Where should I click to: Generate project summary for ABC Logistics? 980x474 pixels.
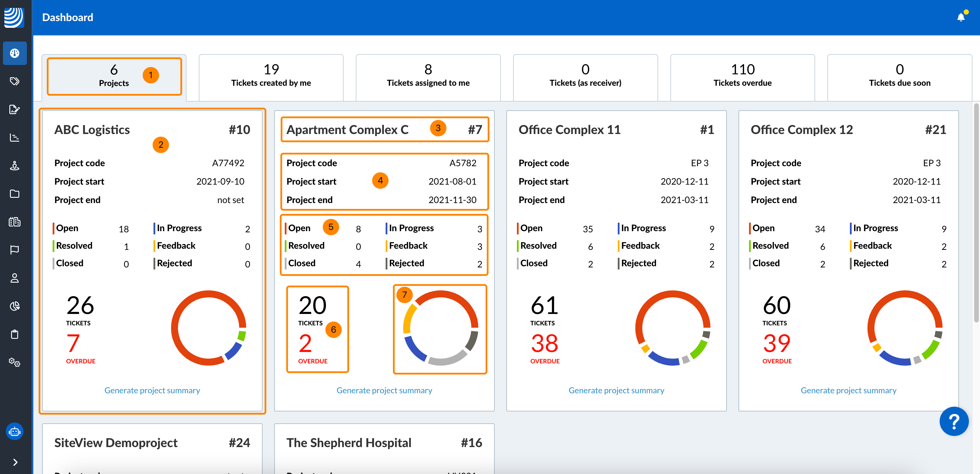152,390
